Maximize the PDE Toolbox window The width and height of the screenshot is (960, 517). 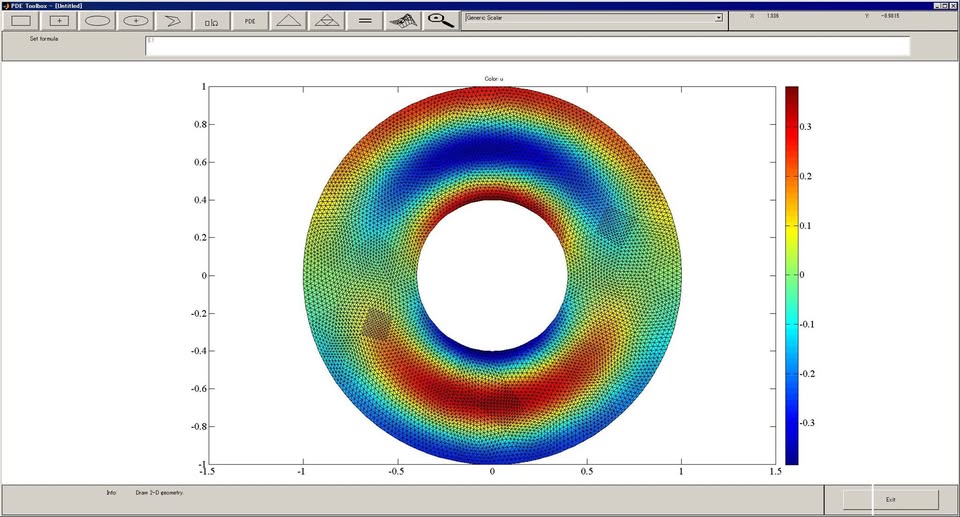(x=945, y=6)
